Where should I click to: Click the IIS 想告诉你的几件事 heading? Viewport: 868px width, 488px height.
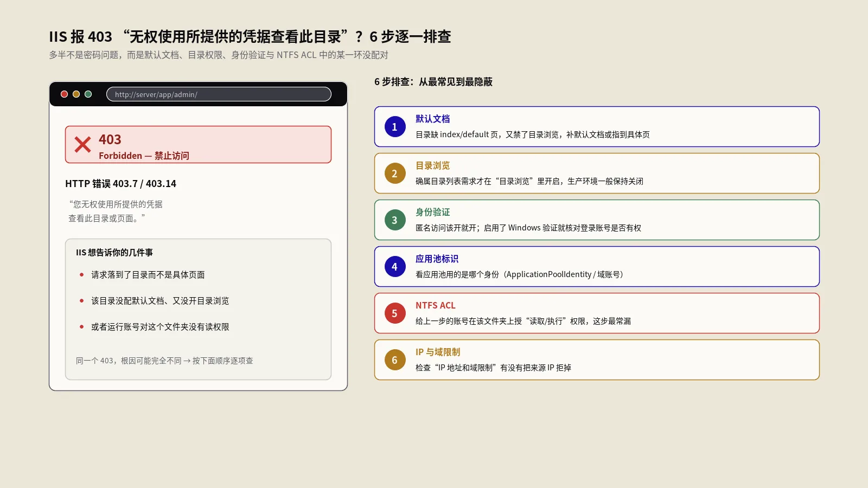point(114,253)
